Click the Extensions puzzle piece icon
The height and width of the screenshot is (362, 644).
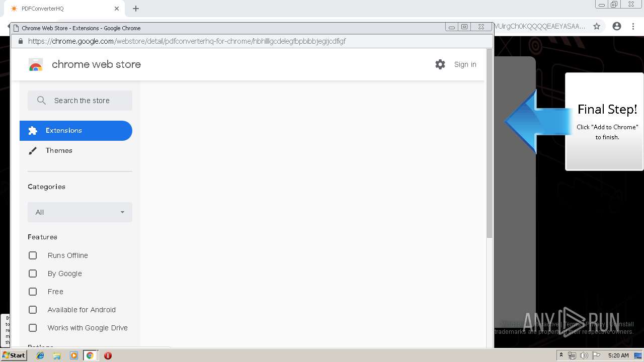[x=33, y=131]
